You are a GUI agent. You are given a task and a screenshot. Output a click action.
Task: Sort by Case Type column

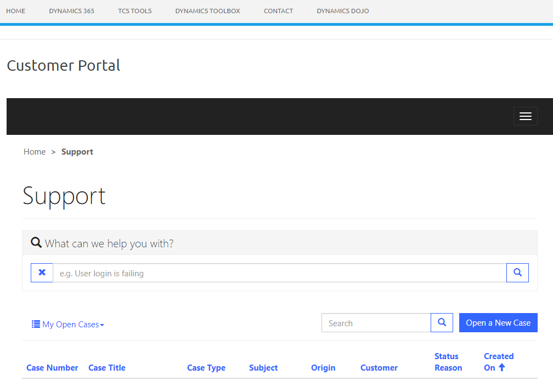click(x=206, y=368)
